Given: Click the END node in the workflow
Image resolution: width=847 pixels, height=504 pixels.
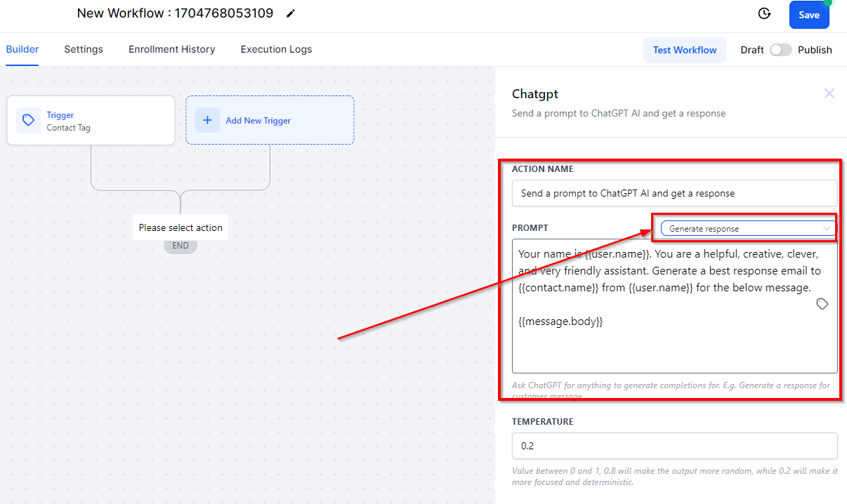Looking at the screenshot, I should tap(180, 246).
